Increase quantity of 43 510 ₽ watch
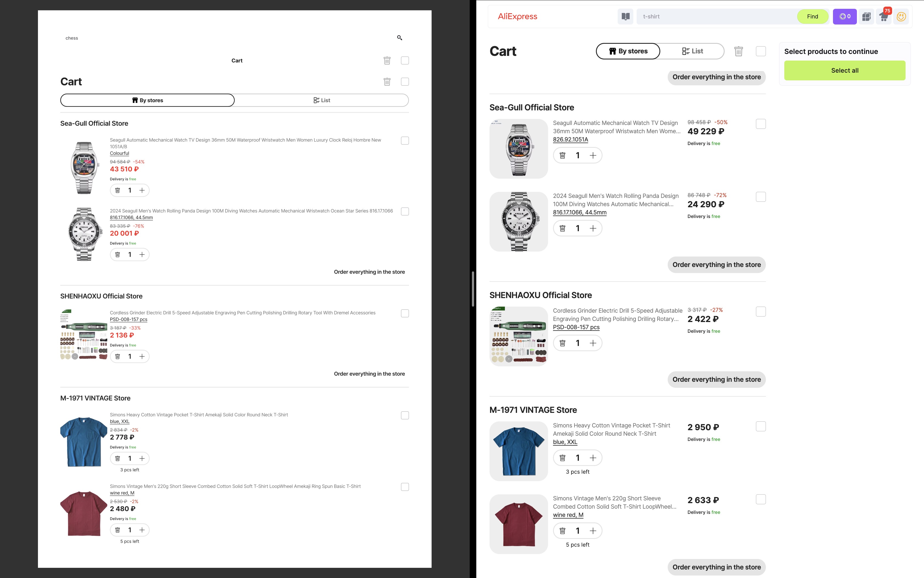The height and width of the screenshot is (578, 924). click(x=142, y=190)
